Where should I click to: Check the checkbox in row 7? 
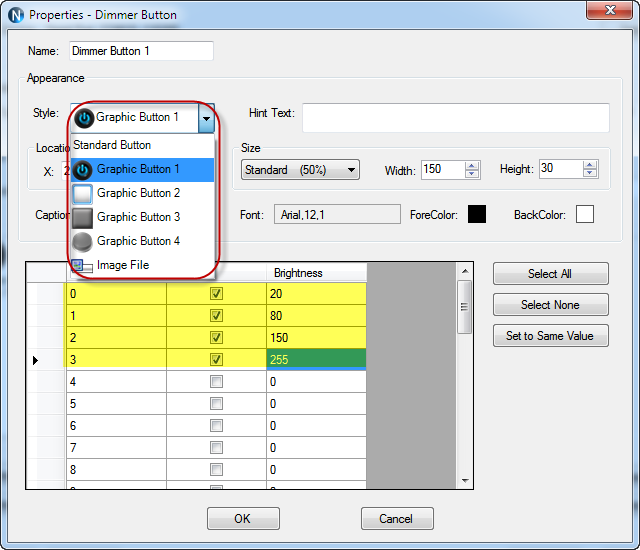216,448
